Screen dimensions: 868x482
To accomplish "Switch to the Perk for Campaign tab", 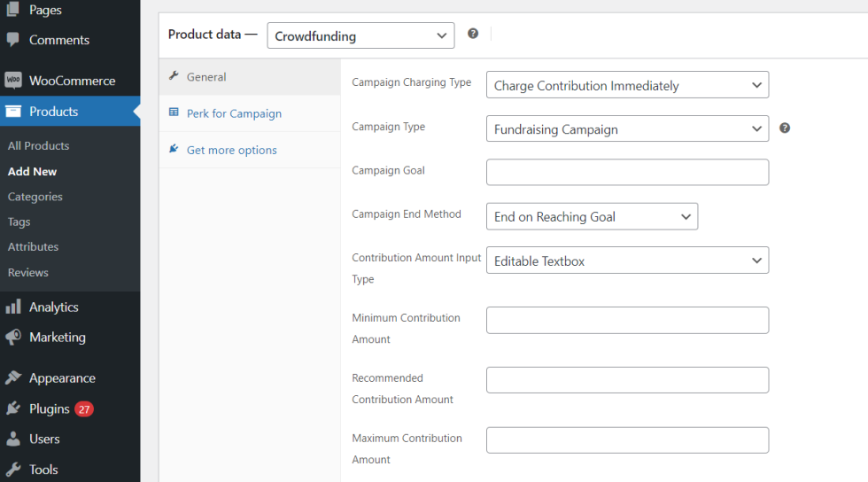I will pyautogui.click(x=234, y=113).
